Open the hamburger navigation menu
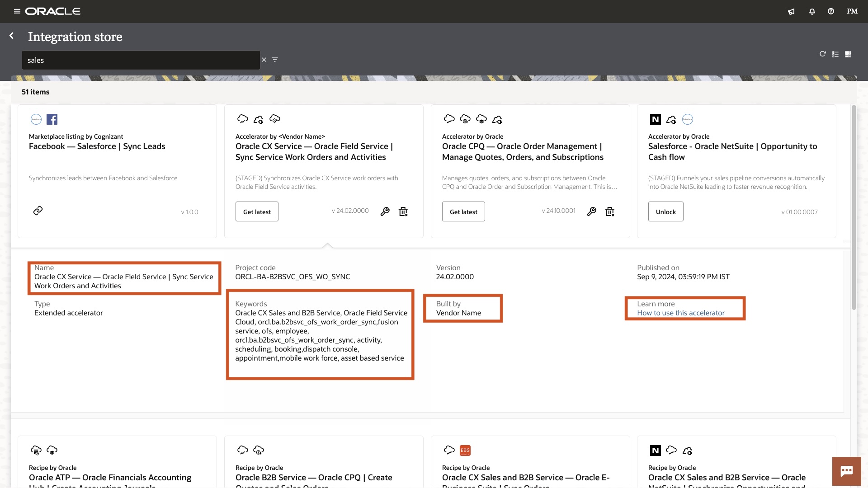 point(17,11)
